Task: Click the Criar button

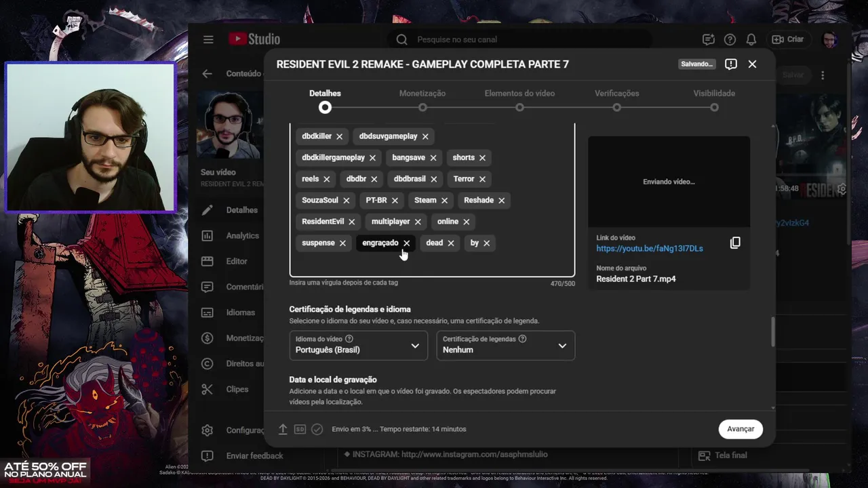Action: pos(788,39)
